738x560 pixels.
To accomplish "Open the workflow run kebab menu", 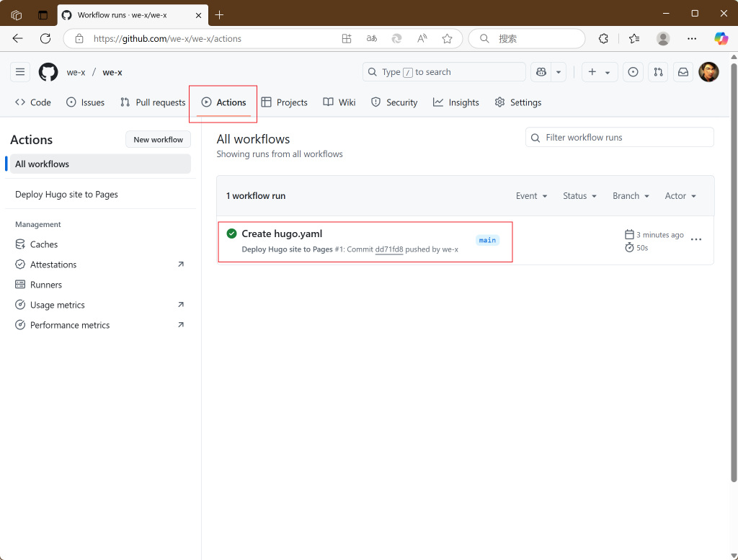I will 695,239.
